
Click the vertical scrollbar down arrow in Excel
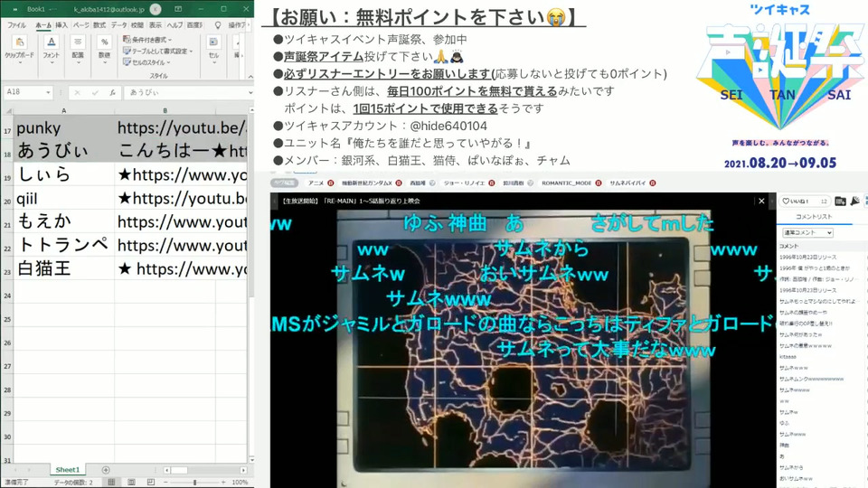[251, 460]
